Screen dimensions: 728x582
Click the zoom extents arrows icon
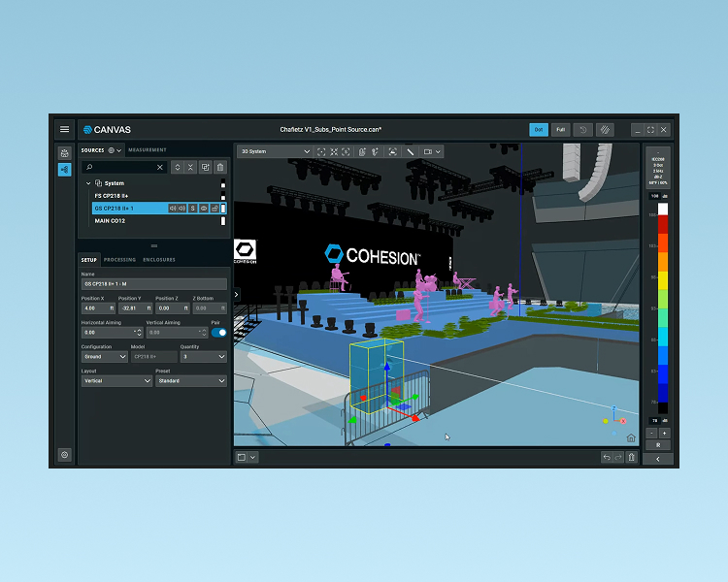(x=334, y=151)
